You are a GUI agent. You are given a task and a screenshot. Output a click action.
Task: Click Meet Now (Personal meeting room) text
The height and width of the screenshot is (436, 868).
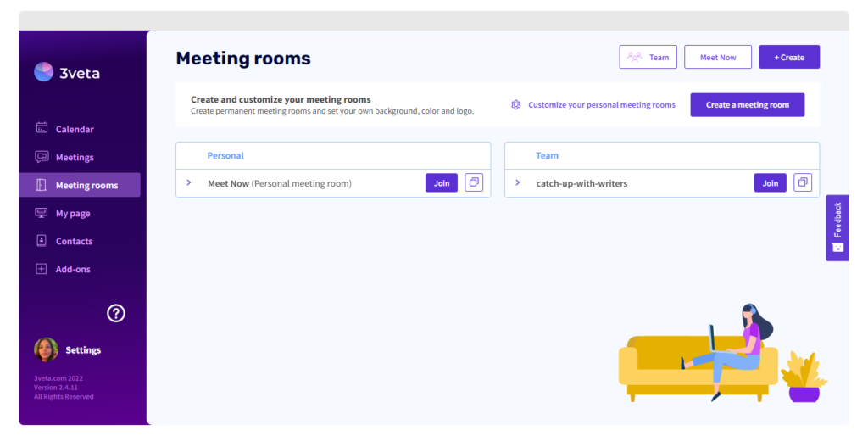click(280, 183)
